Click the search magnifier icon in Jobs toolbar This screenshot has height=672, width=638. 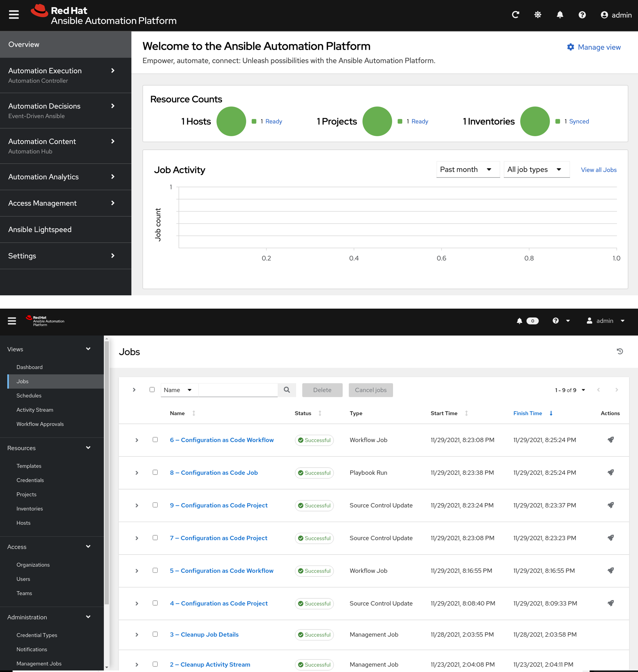[x=287, y=390]
